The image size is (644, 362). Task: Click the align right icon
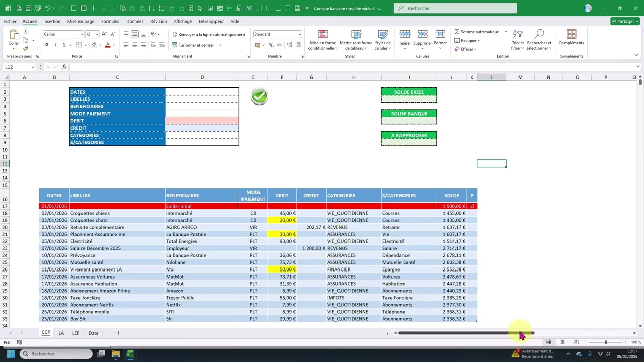click(143, 45)
